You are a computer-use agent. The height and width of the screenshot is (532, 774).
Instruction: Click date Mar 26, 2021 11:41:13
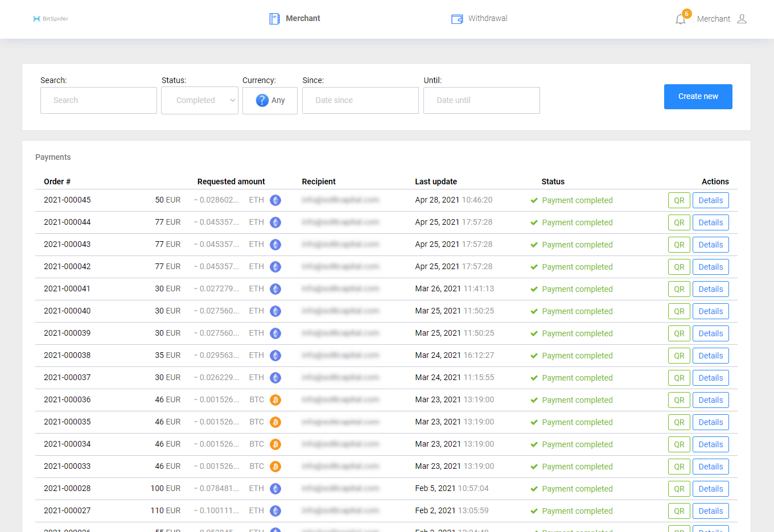tap(455, 288)
